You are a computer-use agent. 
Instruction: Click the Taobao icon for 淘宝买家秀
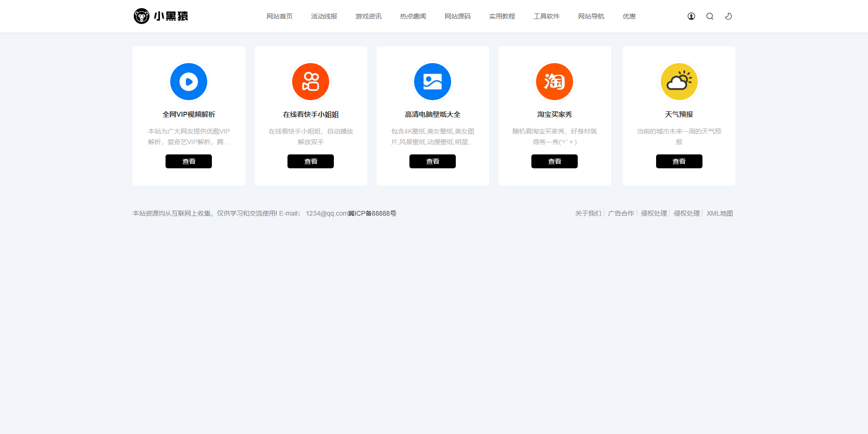[x=555, y=81]
